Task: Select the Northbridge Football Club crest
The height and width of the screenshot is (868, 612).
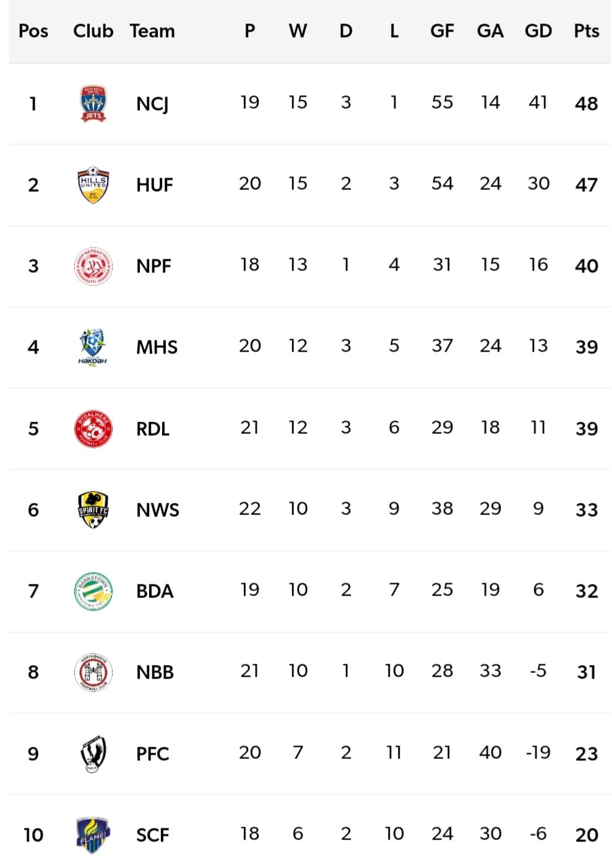Action: (93, 672)
